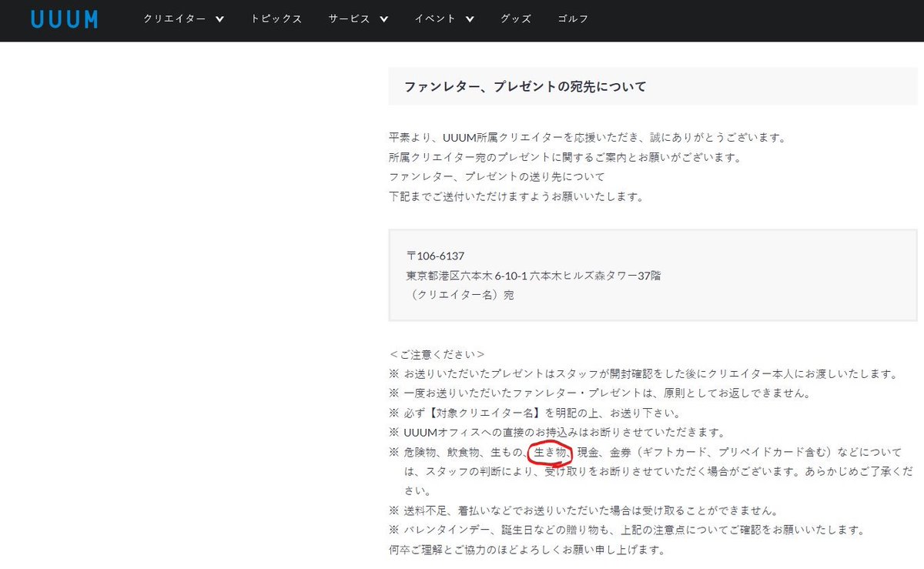Click the UUUM logo
This screenshot has width=924, height=569.
tap(65, 19)
